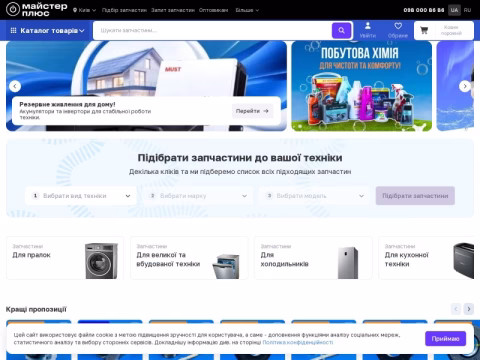The height and width of the screenshot is (360, 480).
Task: Expand the Більше menu
Action: (x=247, y=10)
